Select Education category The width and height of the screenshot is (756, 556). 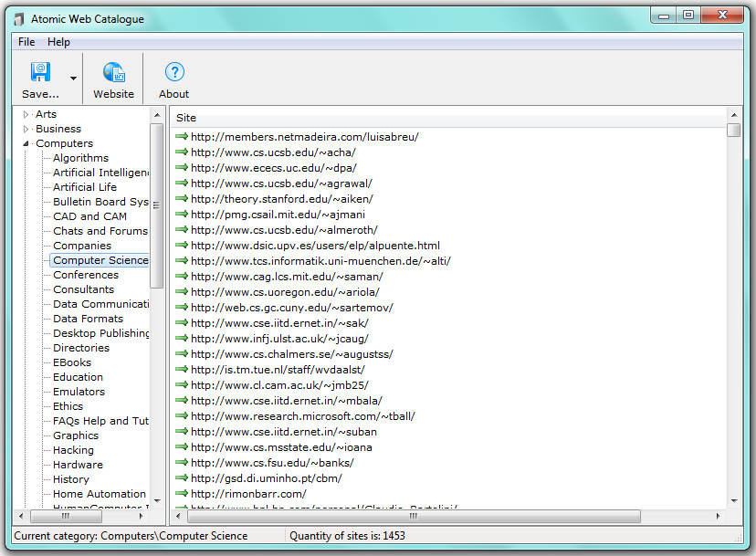click(x=78, y=377)
